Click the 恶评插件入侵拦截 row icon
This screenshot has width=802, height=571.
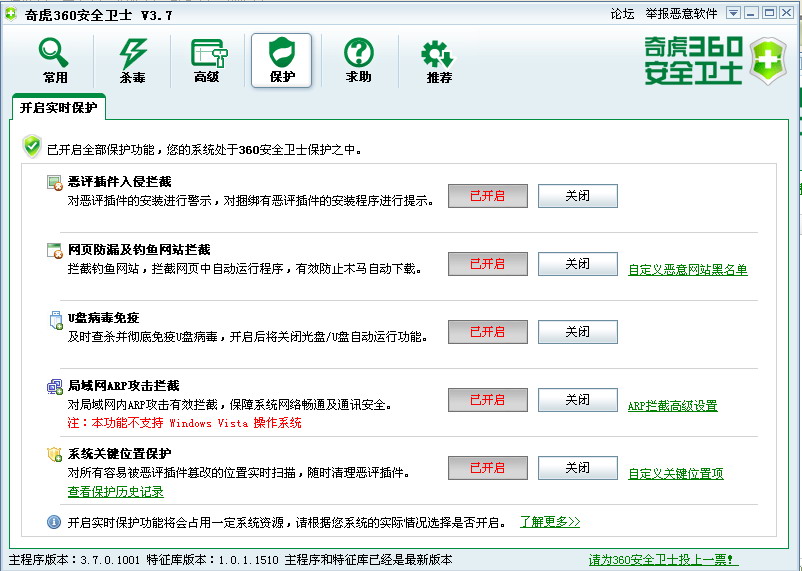pyautogui.click(x=54, y=182)
